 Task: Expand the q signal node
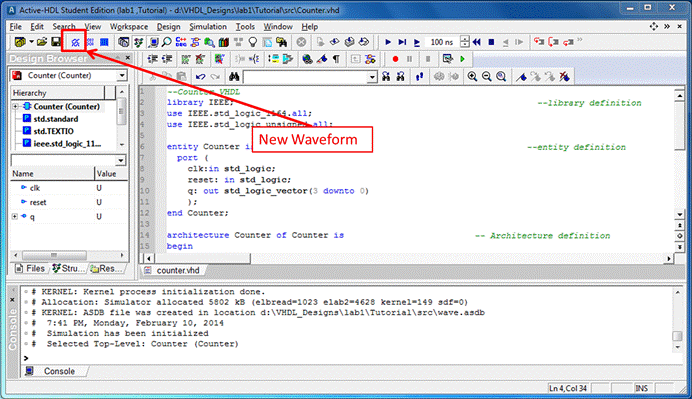click(15, 216)
